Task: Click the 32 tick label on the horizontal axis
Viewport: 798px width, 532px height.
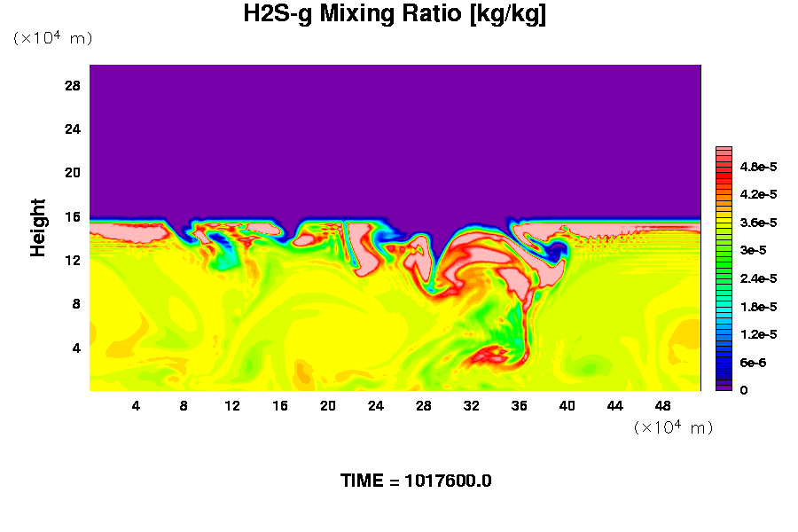Action: pos(471,406)
